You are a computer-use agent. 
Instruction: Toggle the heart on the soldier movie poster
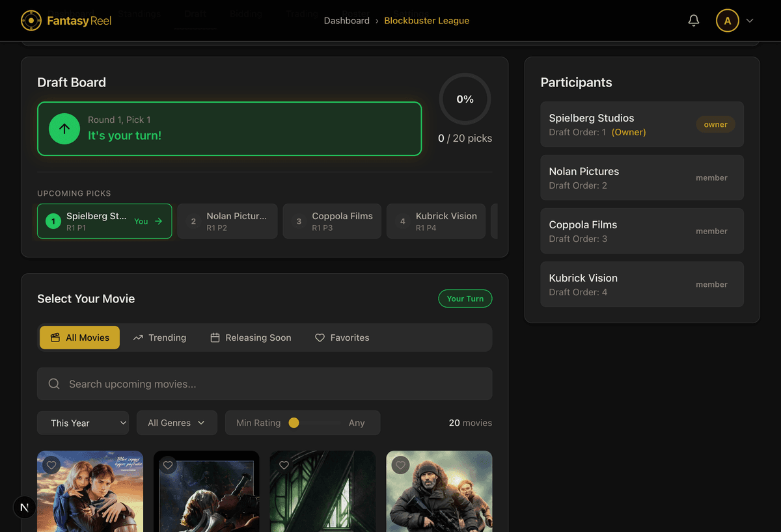pos(400,465)
